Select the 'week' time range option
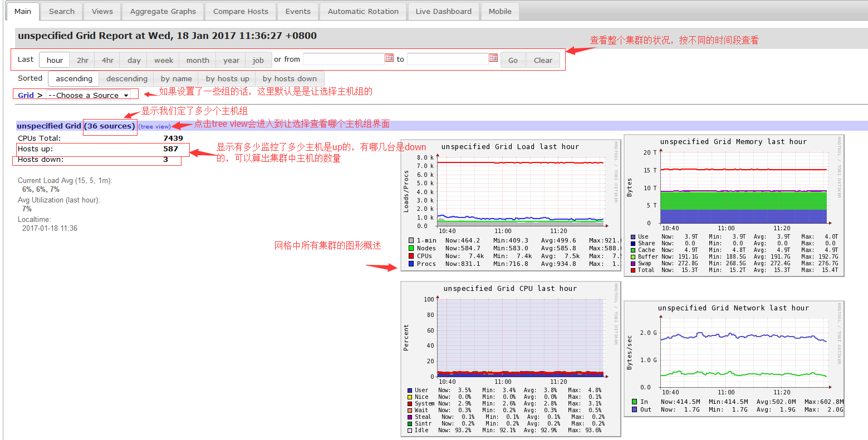The image size is (868, 440). pos(164,60)
